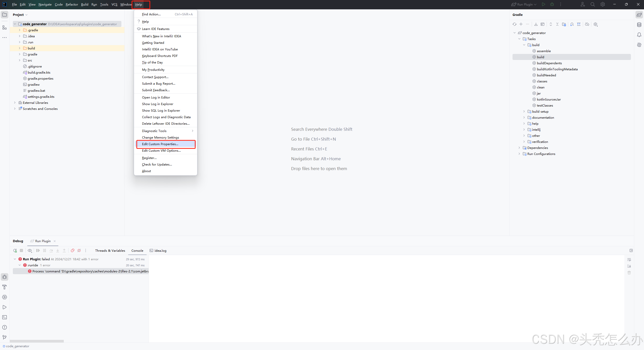Open Git tool window icon at bottom-left
The height and width of the screenshot is (350, 644).
coord(5,337)
